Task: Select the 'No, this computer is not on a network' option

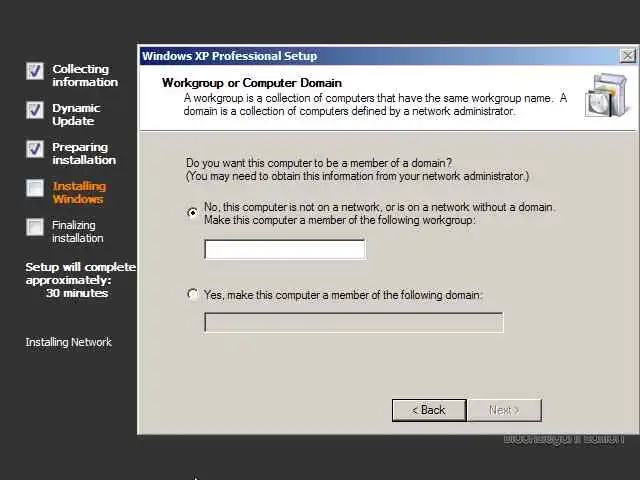Action: tap(193, 213)
